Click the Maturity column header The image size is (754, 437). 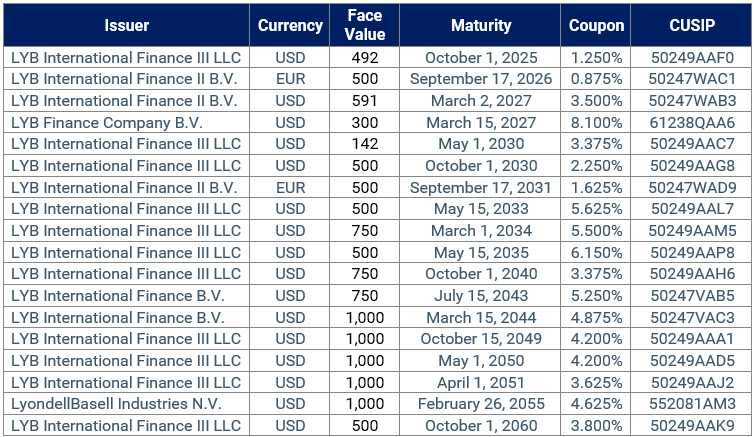click(481, 26)
